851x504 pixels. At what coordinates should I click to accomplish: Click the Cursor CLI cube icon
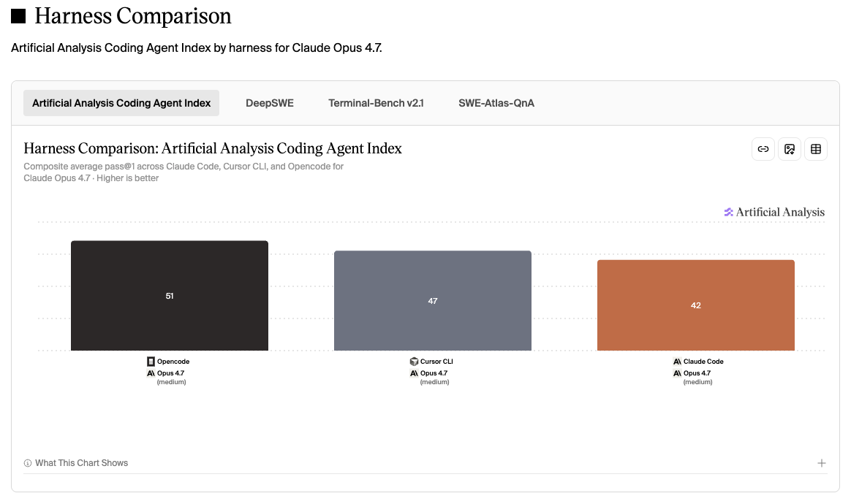(414, 362)
